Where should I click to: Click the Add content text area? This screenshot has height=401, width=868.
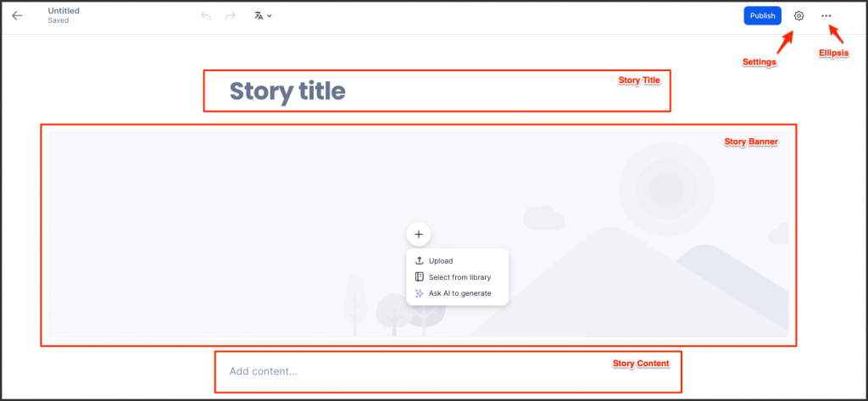[448, 371]
